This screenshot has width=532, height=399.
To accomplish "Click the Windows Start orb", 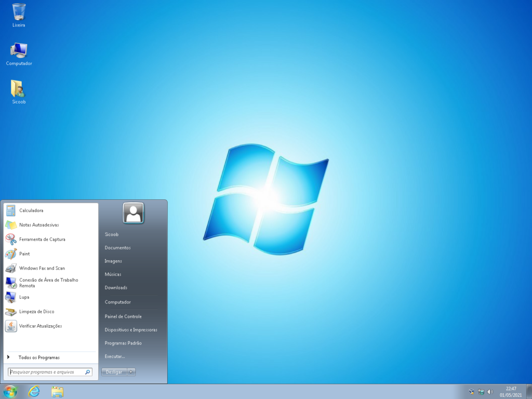I will coord(10,392).
